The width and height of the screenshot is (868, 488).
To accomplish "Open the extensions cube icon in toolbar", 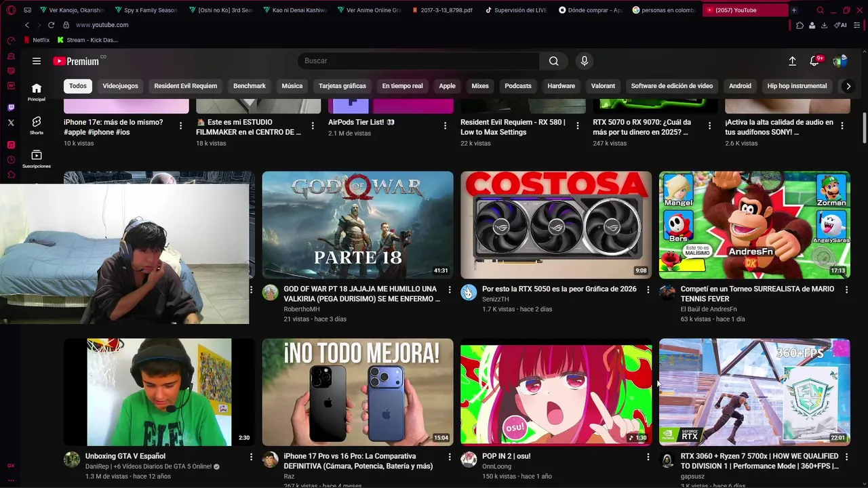I will pos(800,25).
